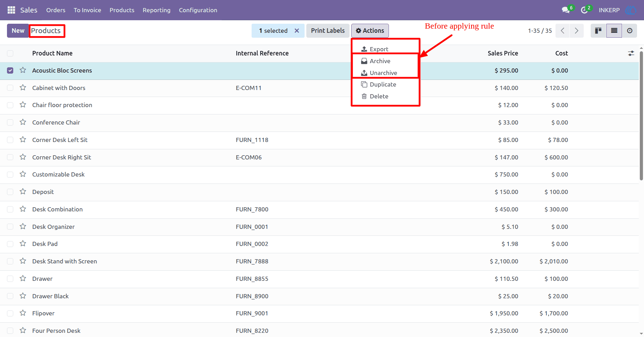Screen dimensions: 644x337
Task: Check the Drawer row checkbox
Action: (10, 279)
